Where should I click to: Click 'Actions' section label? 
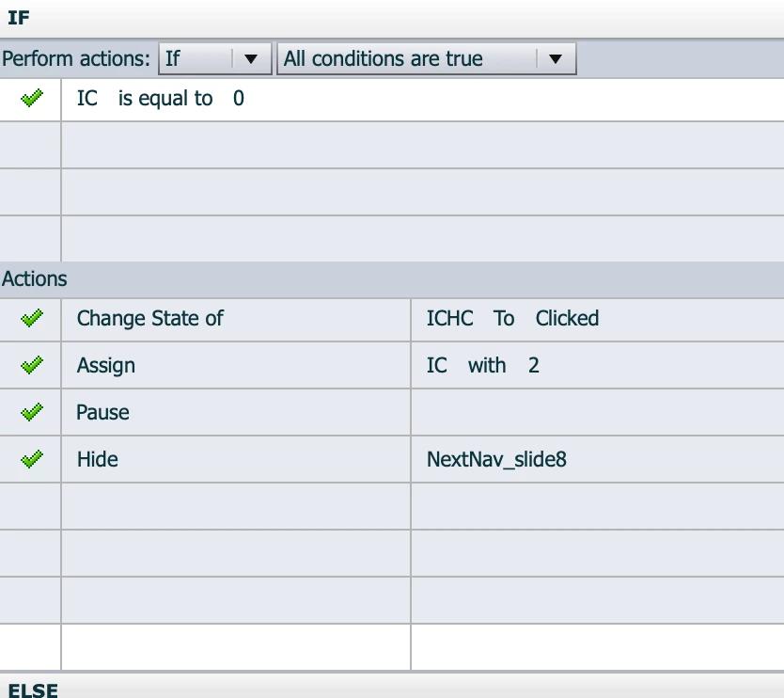[x=34, y=278]
